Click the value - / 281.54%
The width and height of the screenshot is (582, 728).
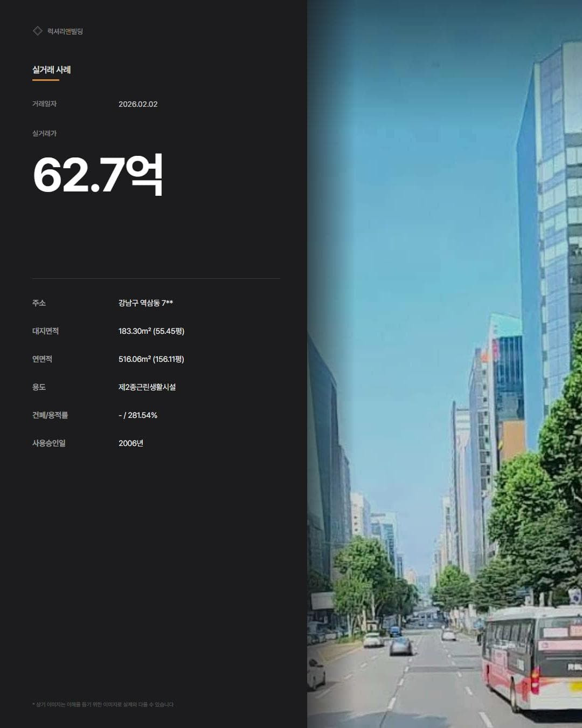[138, 415]
